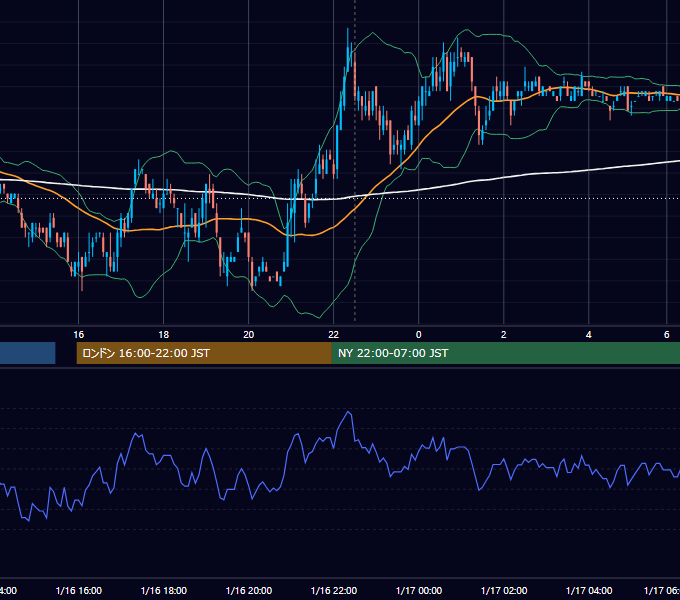Click the 6 hour label on price chart axis
The height and width of the screenshot is (600, 680).
(667, 335)
